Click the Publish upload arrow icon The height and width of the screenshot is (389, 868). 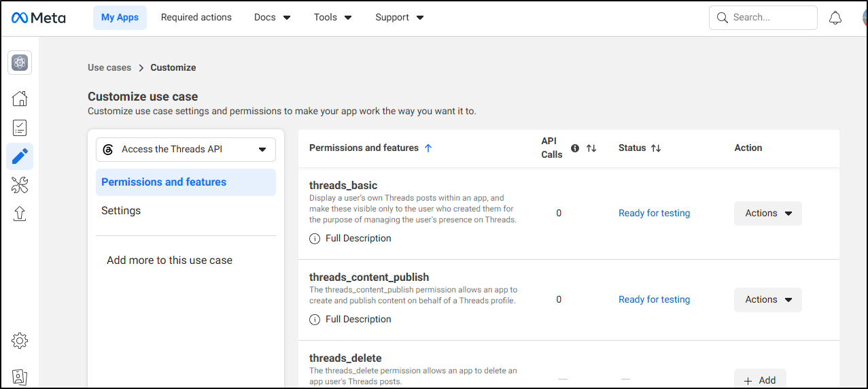[x=20, y=214]
